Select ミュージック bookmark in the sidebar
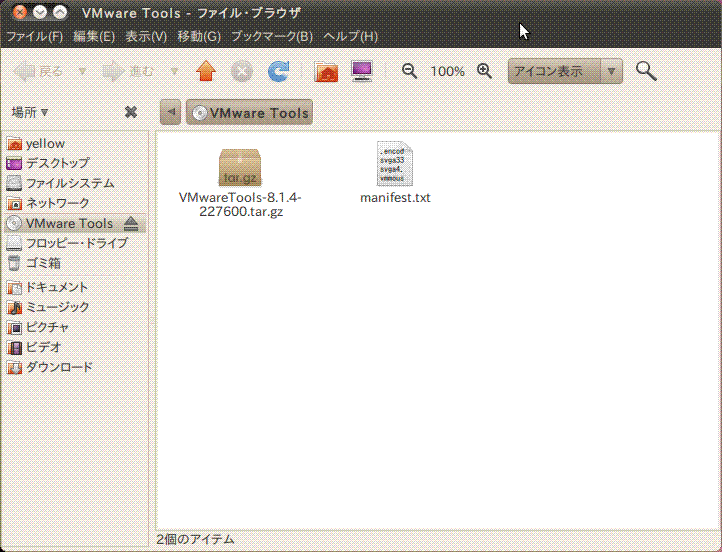 (76, 307)
